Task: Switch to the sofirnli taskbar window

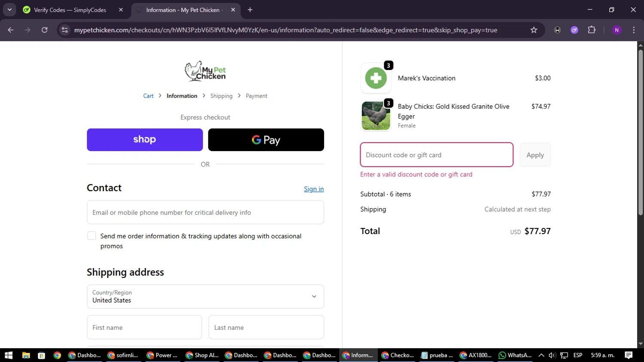Action: click(123, 355)
